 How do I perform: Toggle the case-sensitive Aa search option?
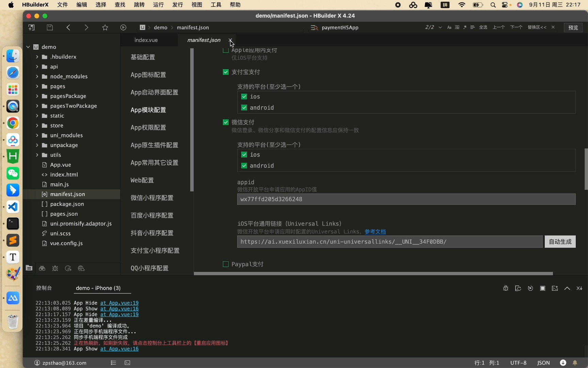[x=449, y=28]
